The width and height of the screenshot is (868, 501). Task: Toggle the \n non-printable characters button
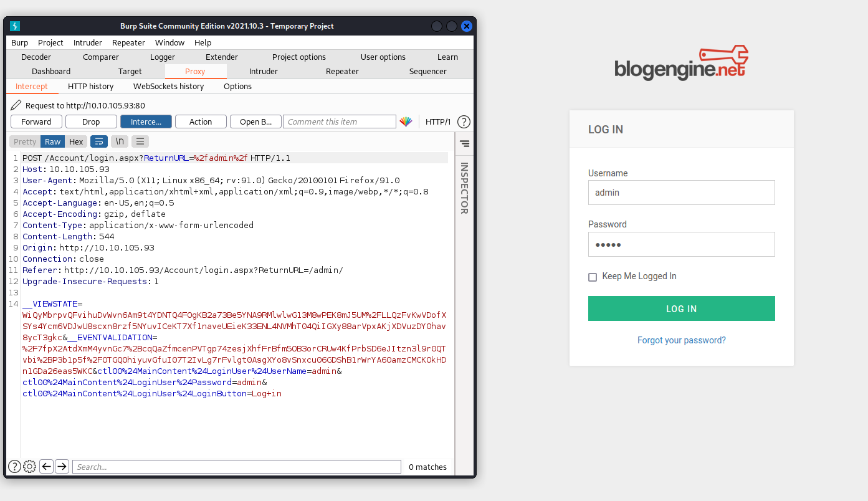tap(120, 141)
